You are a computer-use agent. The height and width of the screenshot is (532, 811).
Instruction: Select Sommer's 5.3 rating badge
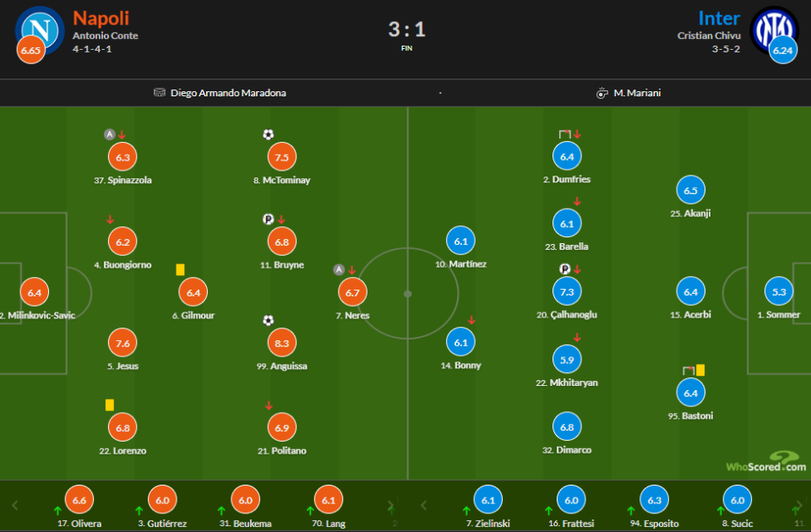(779, 293)
